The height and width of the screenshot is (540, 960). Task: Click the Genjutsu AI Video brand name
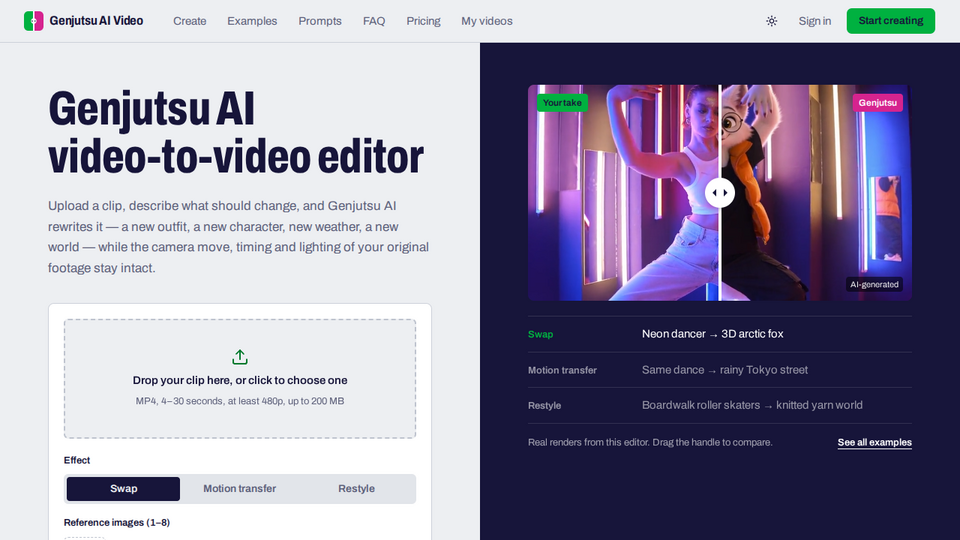click(x=96, y=21)
